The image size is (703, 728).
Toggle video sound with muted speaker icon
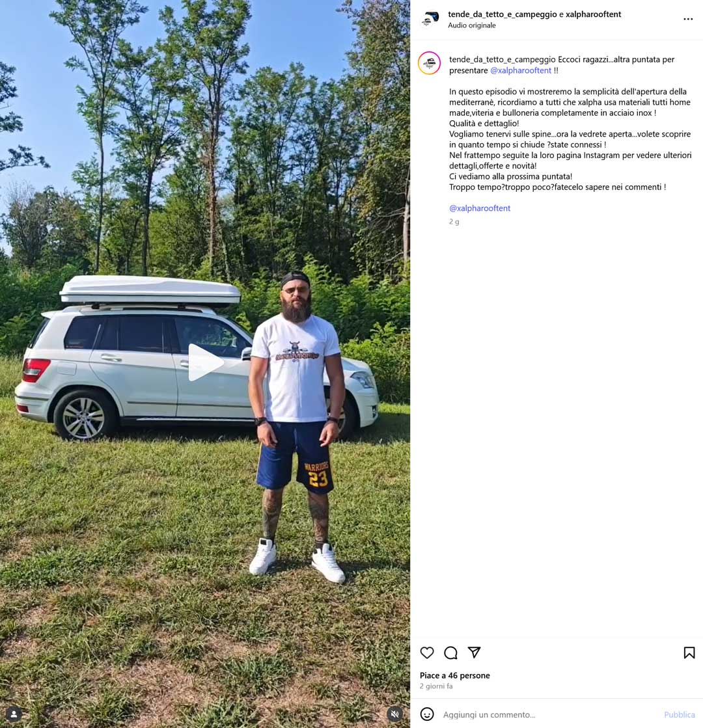(x=394, y=714)
